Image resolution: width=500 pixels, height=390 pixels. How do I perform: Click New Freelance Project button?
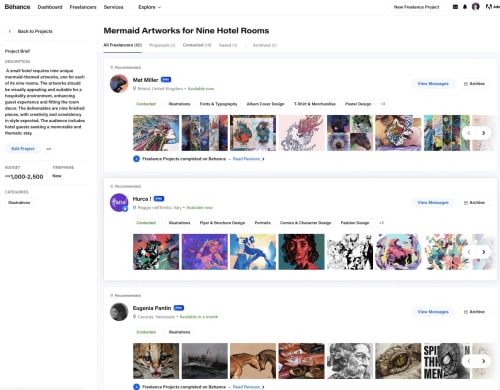coord(416,7)
